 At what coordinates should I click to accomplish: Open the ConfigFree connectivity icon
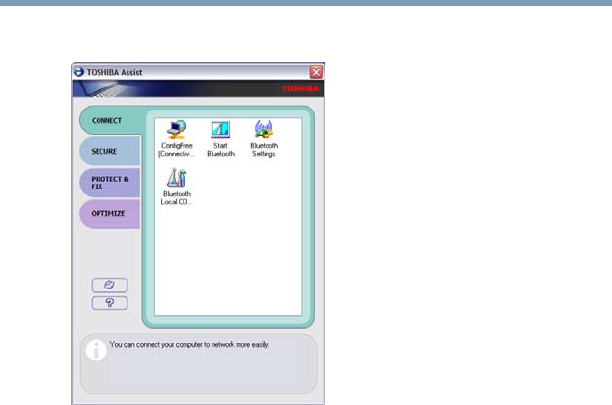point(176,139)
